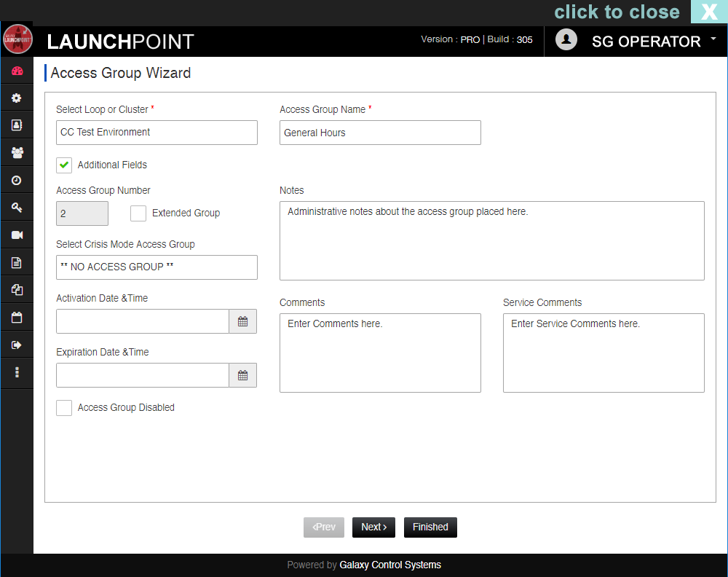
Task: Select the clock schedules icon
Action: click(16, 179)
